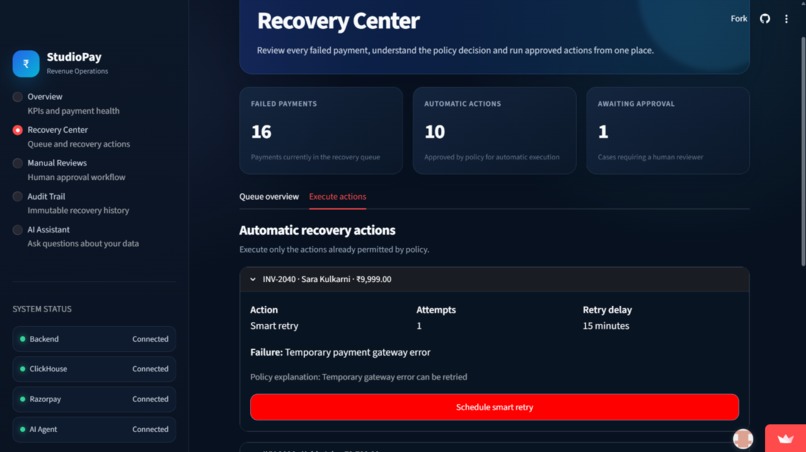Collapse the INV-2040 Sara Kulkarni expander
Image resolution: width=806 pixels, height=452 pixels.
494,279
